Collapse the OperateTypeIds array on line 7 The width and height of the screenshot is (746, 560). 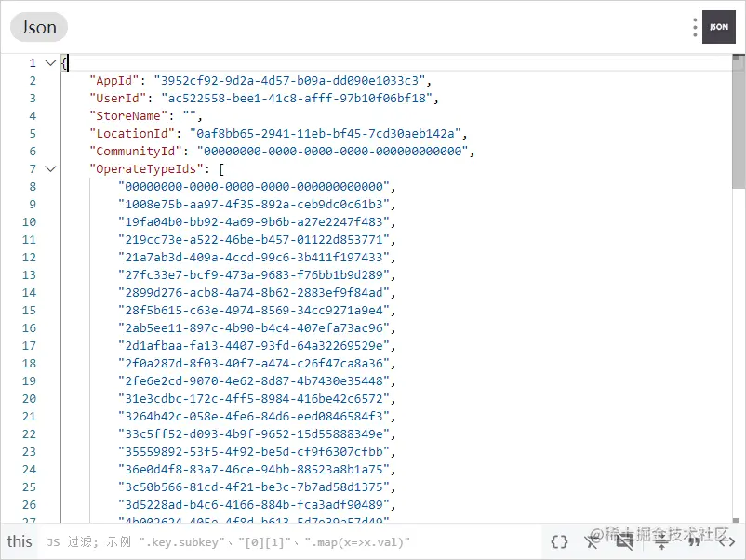[x=50, y=169]
